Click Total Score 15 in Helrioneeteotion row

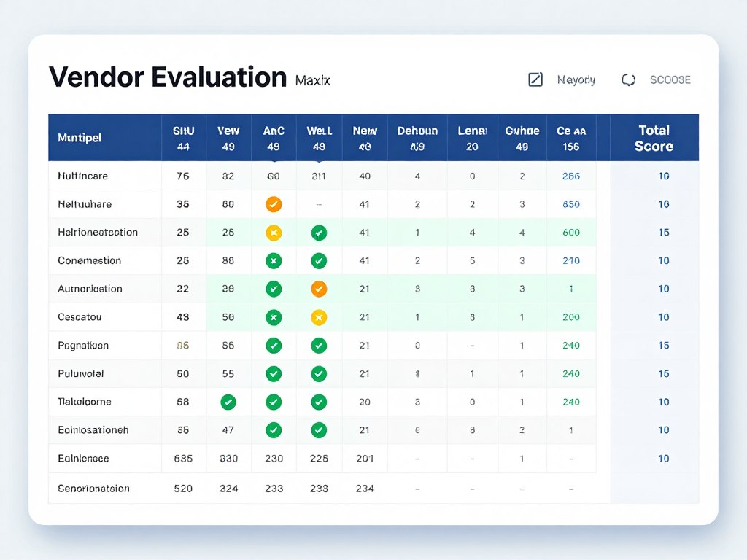(x=664, y=233)
